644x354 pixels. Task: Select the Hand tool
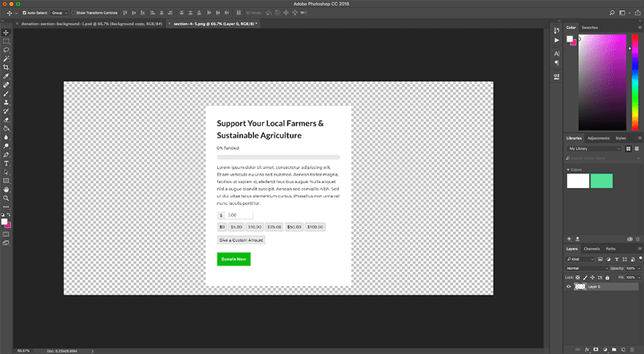(x=6, y=189)
